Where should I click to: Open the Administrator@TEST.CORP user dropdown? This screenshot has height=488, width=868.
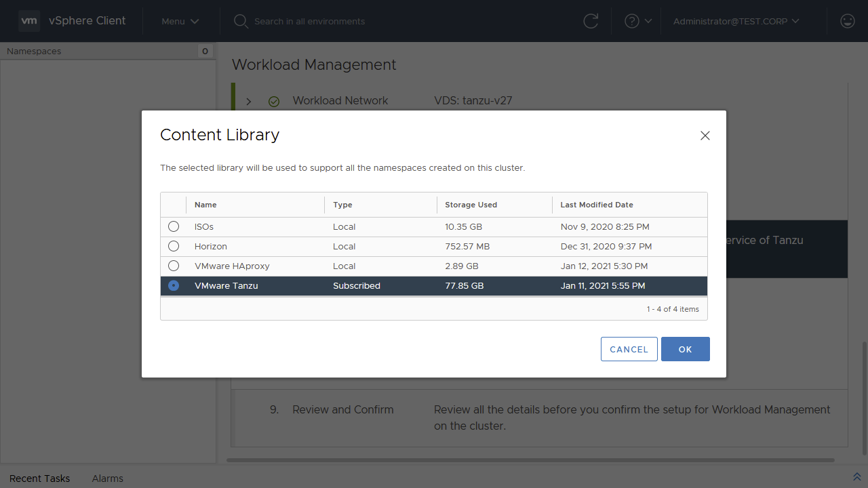coord(736,21)
